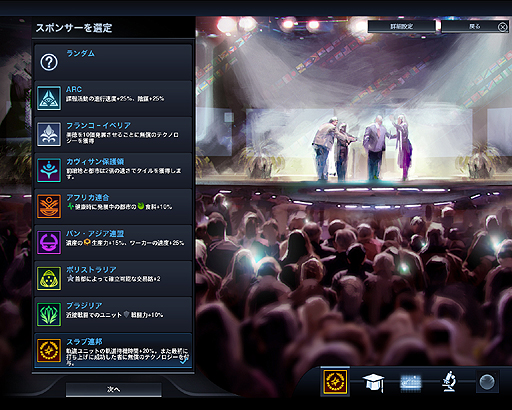
Task: Select the パン・アジア連盟 purple emblem
Action: [x=49, y=242]
